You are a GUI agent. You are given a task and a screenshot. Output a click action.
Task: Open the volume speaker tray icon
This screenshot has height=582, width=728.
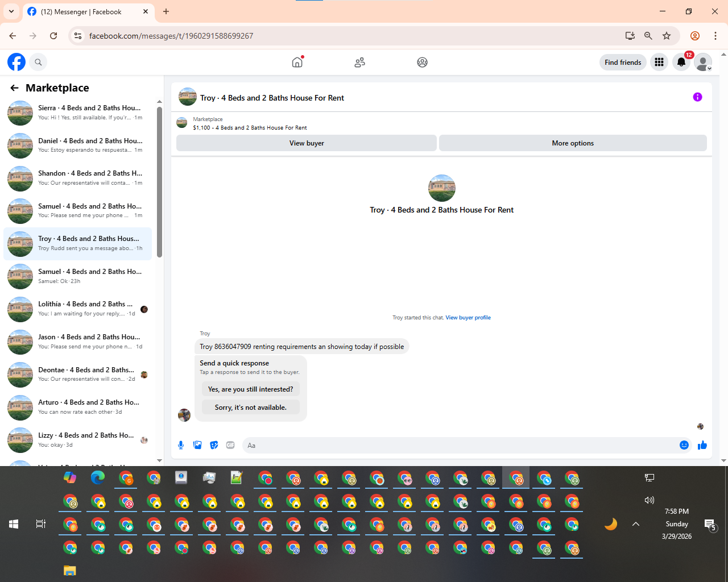[x=650, y=500]
